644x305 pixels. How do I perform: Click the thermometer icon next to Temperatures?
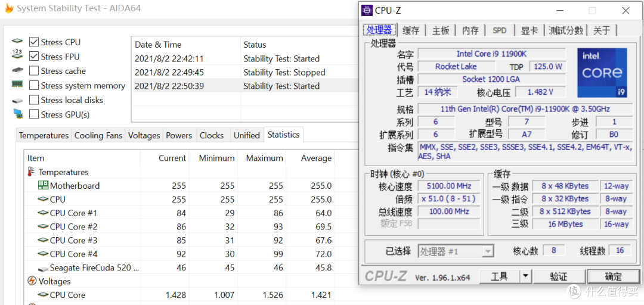[x=31, y=172]
